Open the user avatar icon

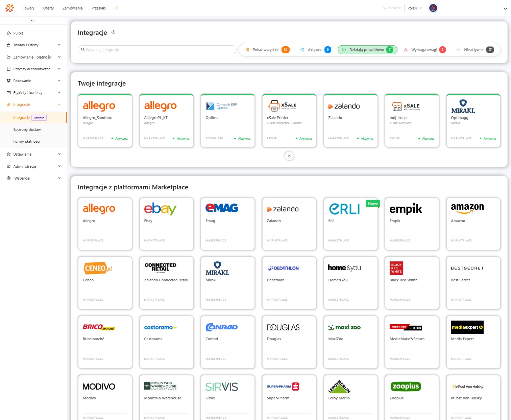[433, 8]
